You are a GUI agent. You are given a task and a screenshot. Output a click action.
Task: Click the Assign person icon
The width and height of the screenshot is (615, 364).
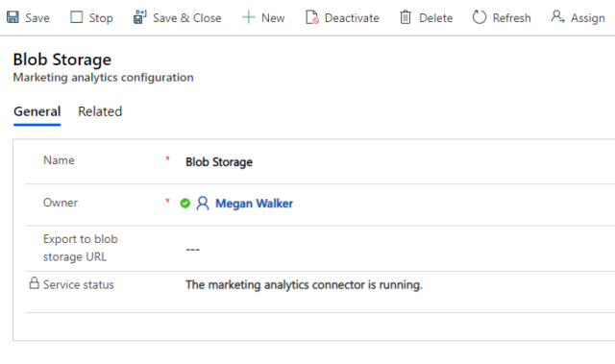click(x=557, y=17)
